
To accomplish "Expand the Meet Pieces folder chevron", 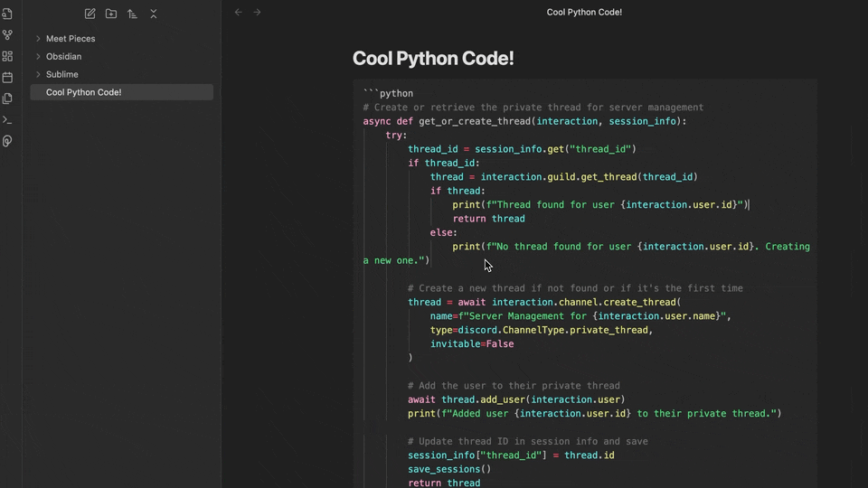I will coord(38,39).
